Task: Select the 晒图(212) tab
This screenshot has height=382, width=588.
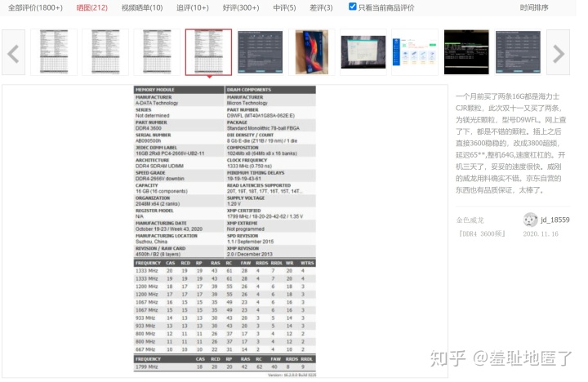Action: pos(91,7)
